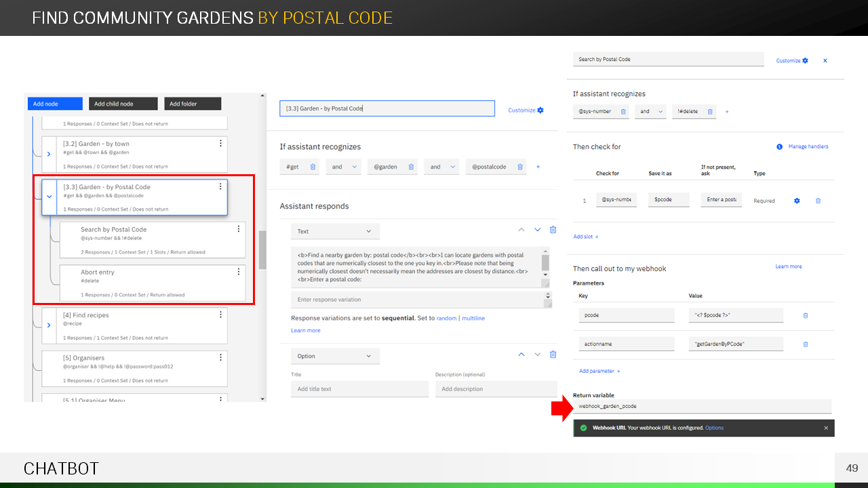This screenshot has height=488, width=868.
Task: Click trash icon beside the Text response type
Action: 553,230
